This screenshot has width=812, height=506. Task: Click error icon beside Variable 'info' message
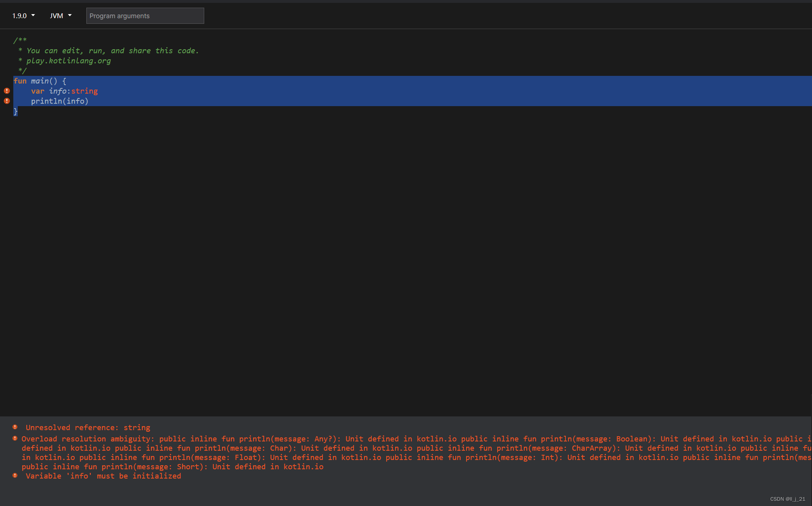[15, 475]
